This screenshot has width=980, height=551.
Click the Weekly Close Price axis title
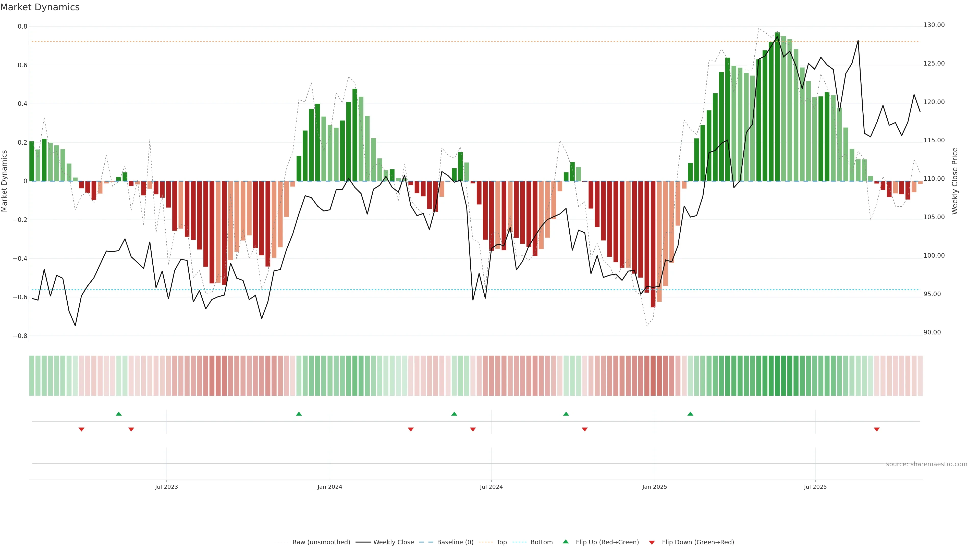[954, 181]
